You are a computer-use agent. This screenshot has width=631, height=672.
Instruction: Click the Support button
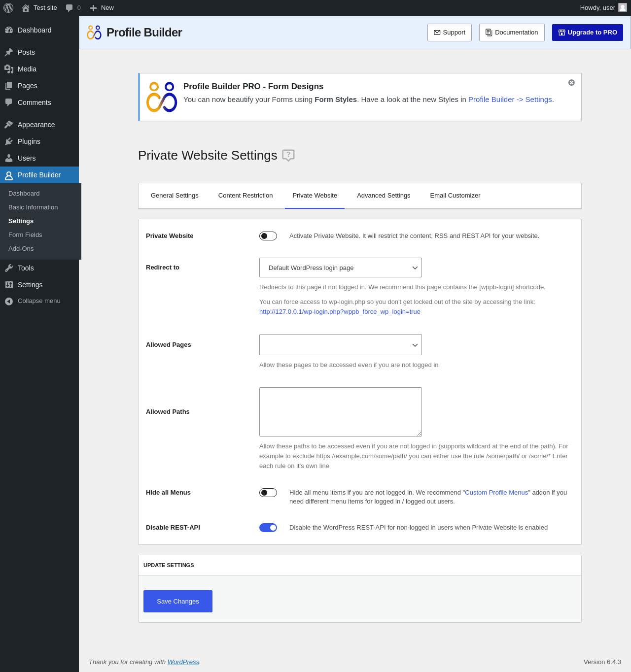pos(450,33)
